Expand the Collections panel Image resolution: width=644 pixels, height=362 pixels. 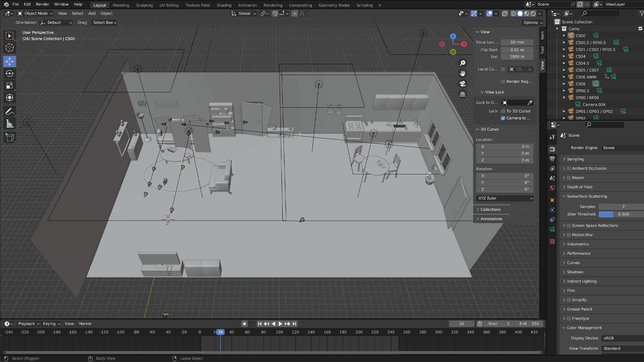tap(490, 209)
